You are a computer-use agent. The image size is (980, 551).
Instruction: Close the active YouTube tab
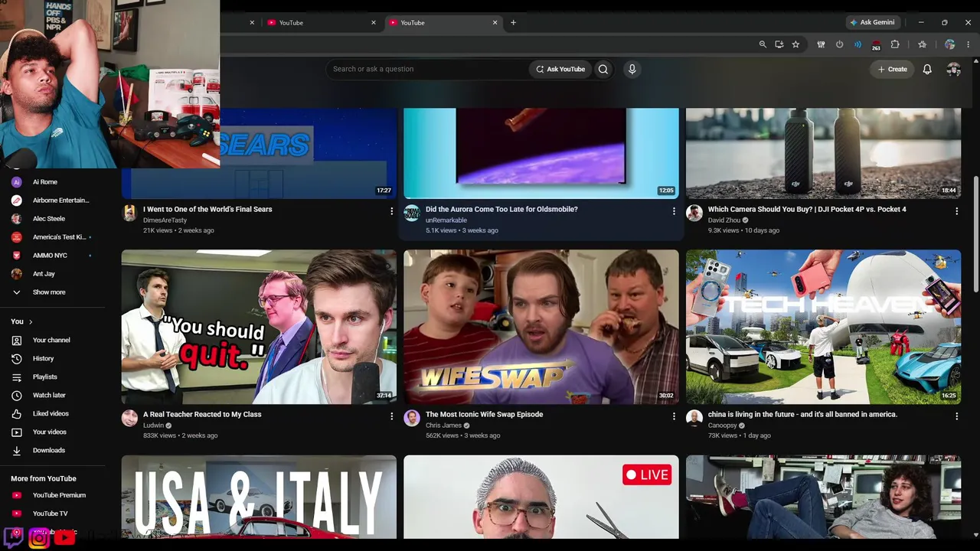pyautogui.click(x=495, y=23)
